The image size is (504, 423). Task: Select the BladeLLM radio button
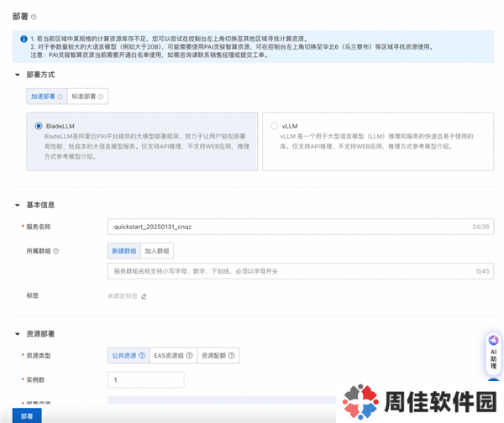tap(39, 126)
